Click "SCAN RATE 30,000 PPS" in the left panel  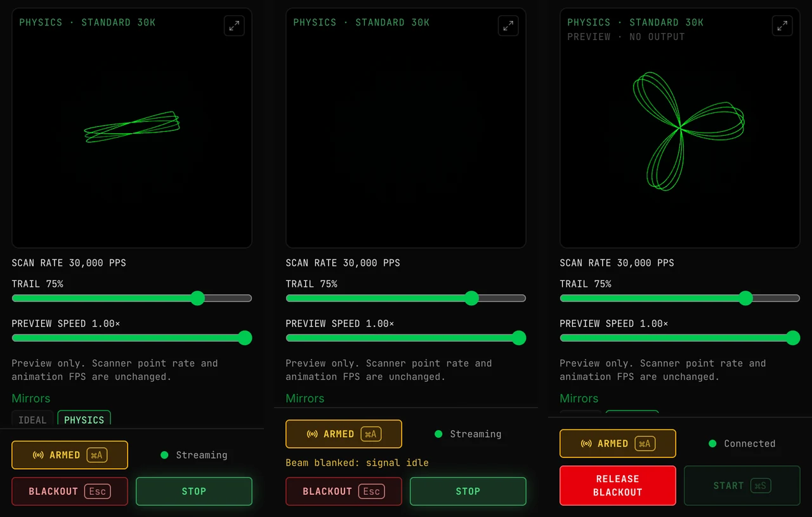tap(69, 263)
